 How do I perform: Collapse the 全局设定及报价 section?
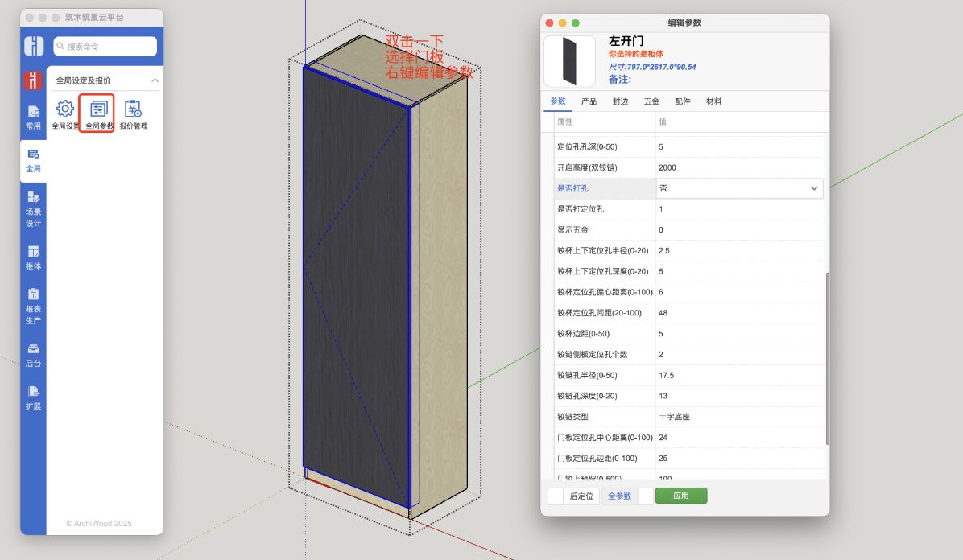pyautogui.click(x=155, y=80)
